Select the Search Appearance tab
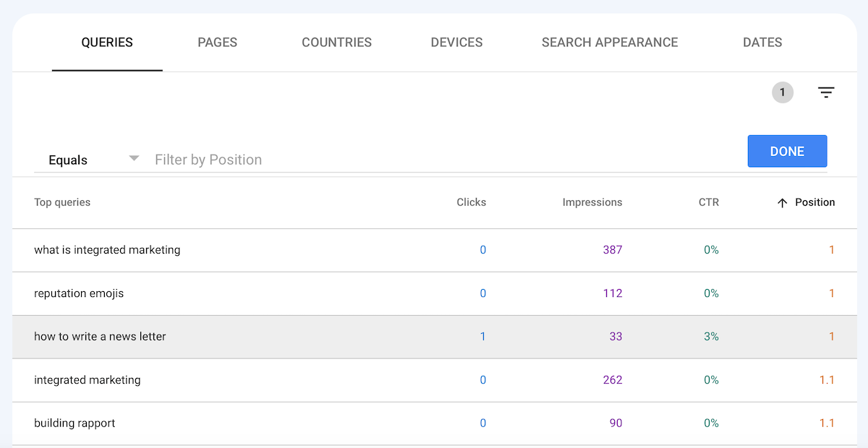 (x=610, y=43)
